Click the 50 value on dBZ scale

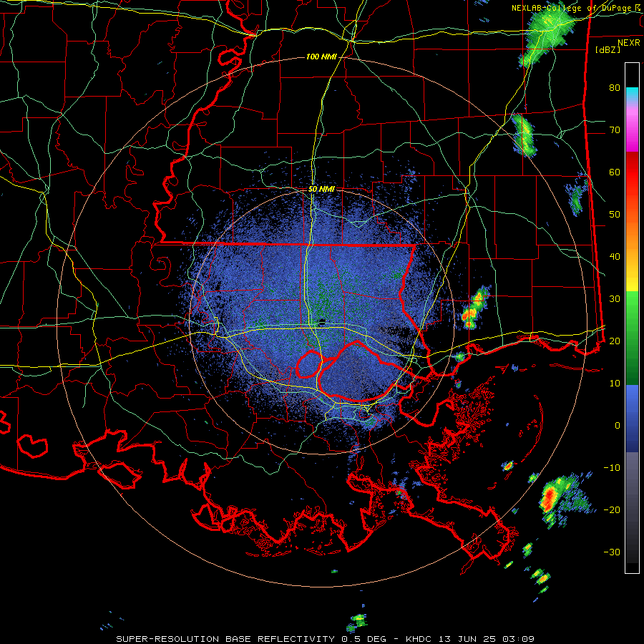coord(615,215)
